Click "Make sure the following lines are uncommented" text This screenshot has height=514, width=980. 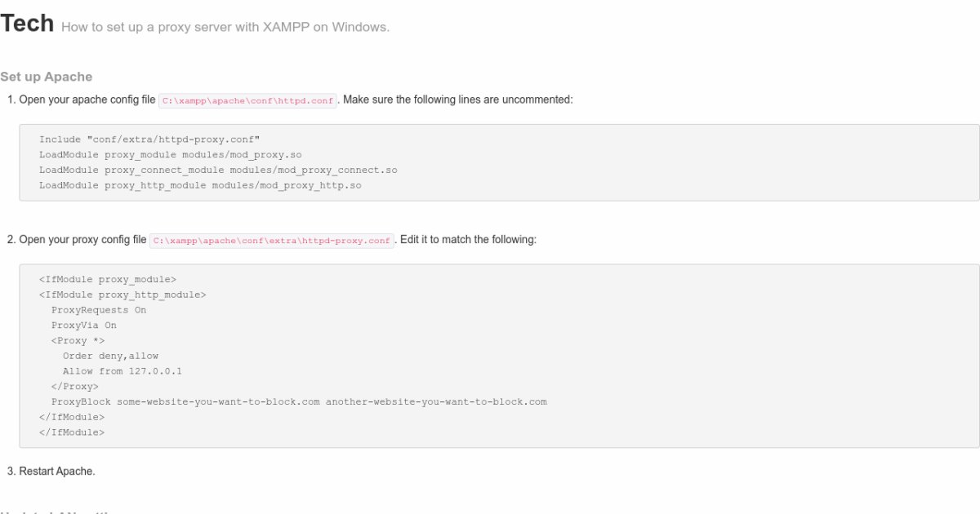457,100
